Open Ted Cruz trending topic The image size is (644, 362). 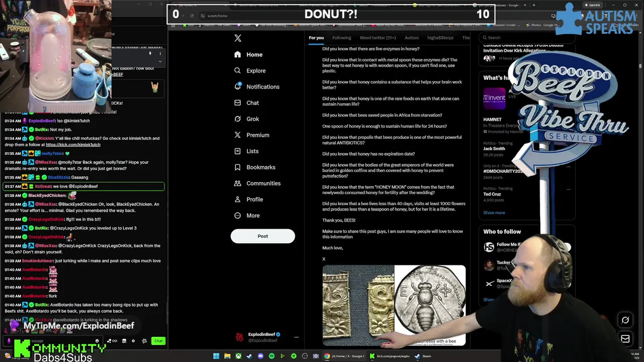tap(492, 194)
